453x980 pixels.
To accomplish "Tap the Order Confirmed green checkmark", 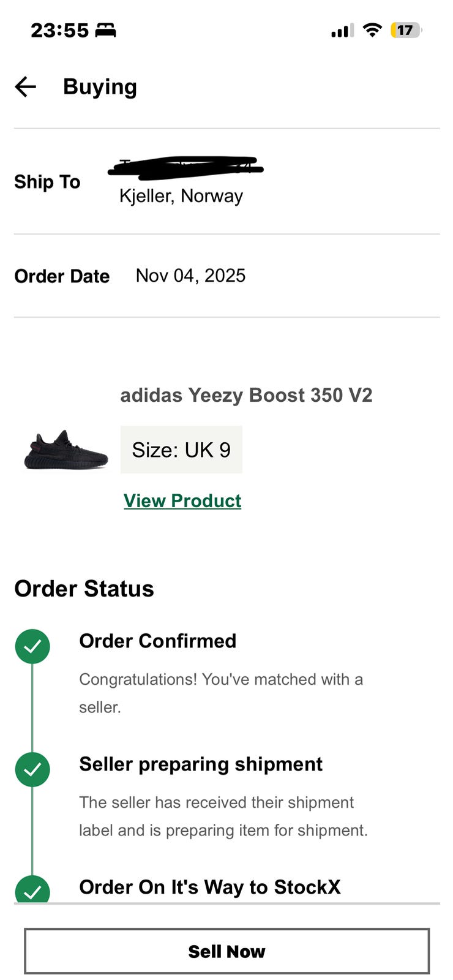I will tap(32, 646).
